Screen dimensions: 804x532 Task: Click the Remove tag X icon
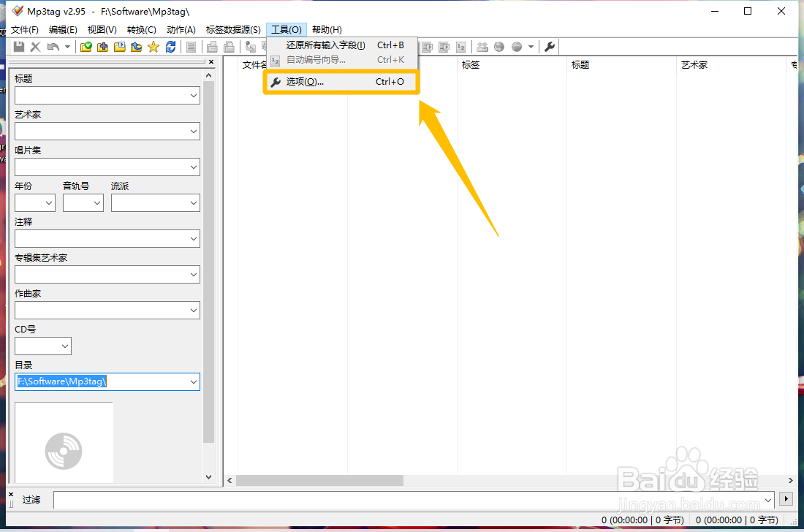pos(35,47)
